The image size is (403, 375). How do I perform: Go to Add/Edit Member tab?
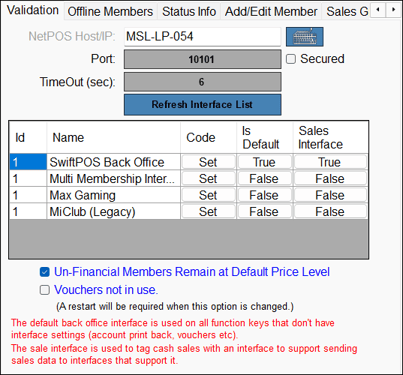coord(271,12)
